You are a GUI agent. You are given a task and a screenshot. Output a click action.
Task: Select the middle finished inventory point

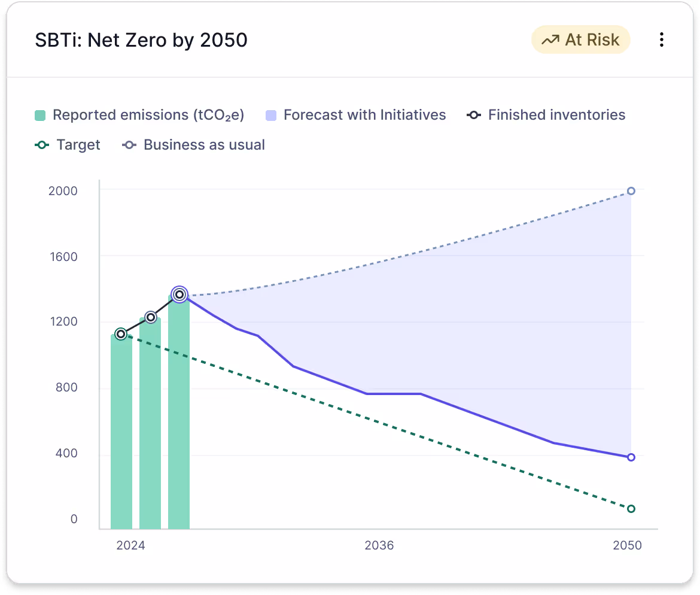tap(150, 317)
